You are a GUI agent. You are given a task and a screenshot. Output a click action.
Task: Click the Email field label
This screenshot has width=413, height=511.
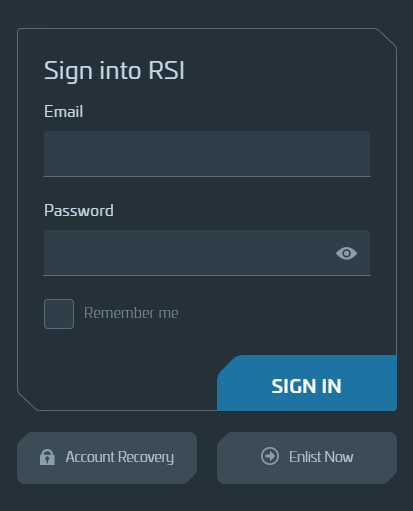[x=64, y=111]
